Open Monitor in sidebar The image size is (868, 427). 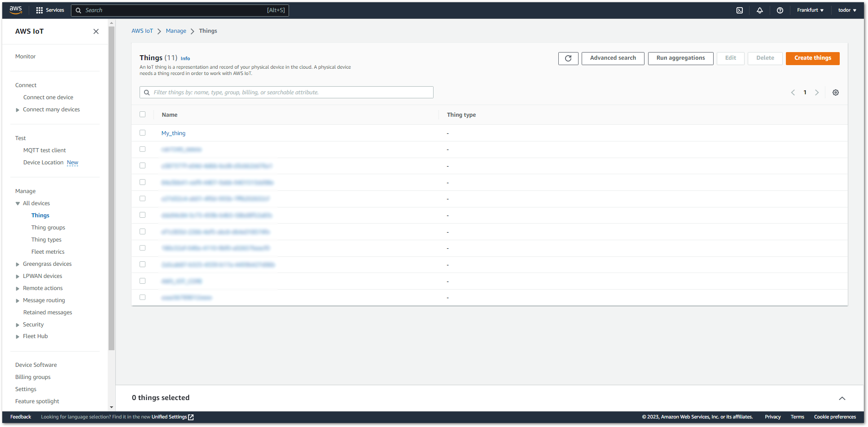click(25, 57)
